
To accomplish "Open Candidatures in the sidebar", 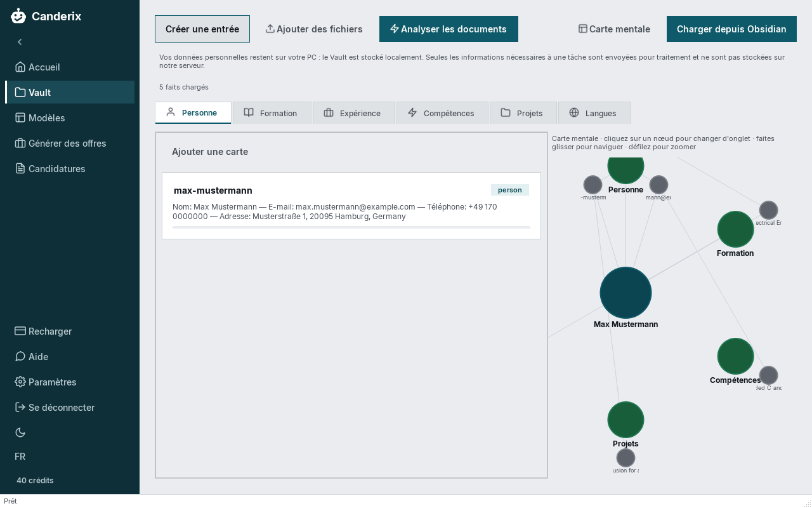I will (x=70, y=168).
